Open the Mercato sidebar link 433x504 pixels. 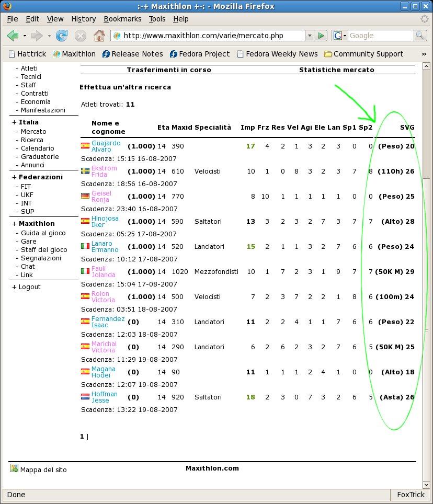pos(33,132)
